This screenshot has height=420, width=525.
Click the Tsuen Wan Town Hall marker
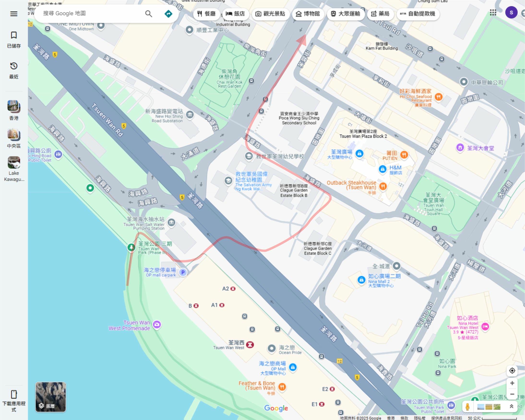pos(460,147)
